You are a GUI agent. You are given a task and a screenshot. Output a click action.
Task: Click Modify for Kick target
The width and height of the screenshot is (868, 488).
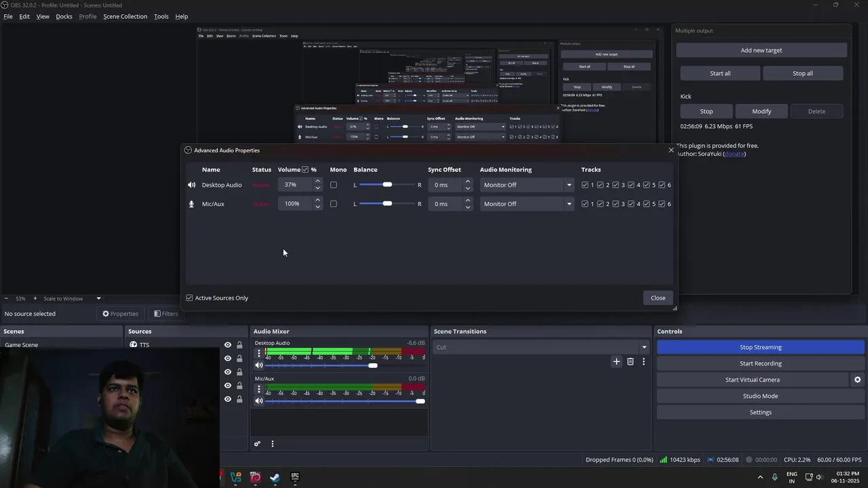point(762,111)
